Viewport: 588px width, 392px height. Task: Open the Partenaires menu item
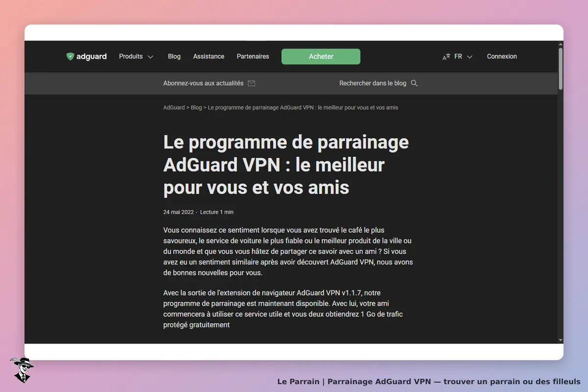253,56
